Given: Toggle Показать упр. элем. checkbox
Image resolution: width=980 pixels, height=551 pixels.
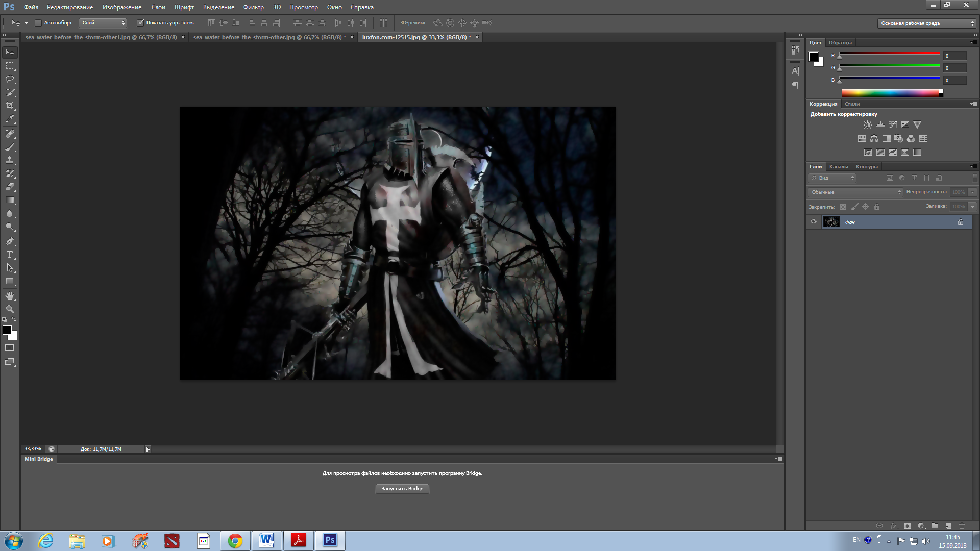Looking at the screenshot, I should coord(141,23).
